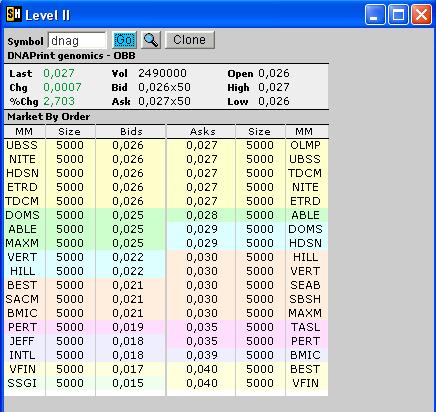Click the Last price value 0,027
436x412 pixels.
(x=59, y=73)
